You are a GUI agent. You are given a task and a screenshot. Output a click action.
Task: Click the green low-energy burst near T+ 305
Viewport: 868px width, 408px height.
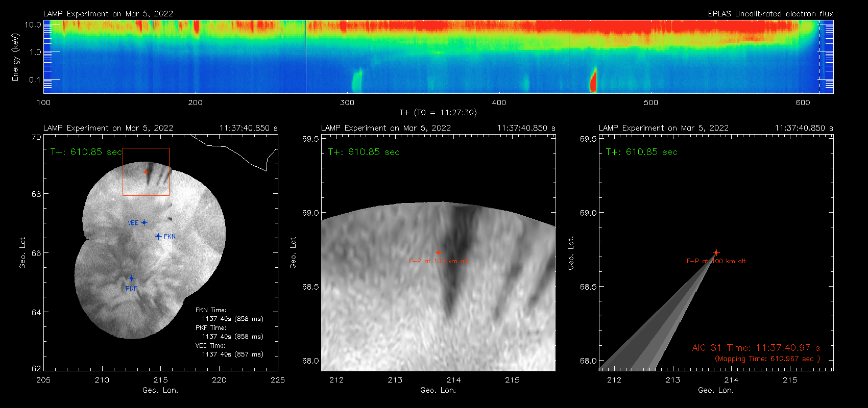point(357,81)
